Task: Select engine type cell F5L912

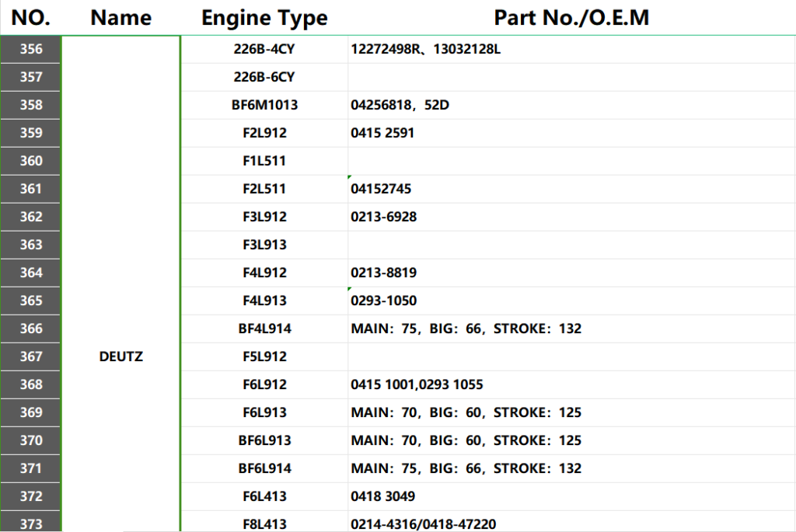Action: pyautogui.click(x=264, y=356)
